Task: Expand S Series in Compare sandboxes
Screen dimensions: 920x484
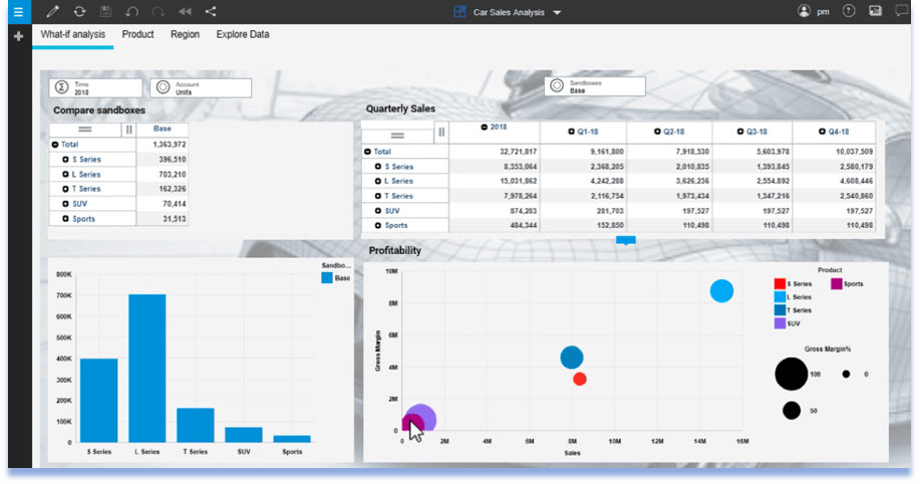Action: 66,160
